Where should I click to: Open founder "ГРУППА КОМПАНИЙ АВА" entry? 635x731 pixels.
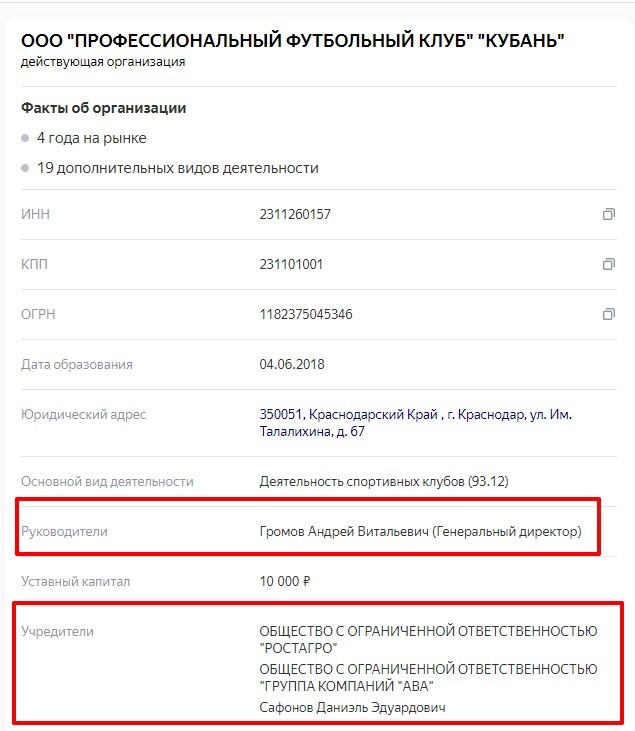coord(428,677)
